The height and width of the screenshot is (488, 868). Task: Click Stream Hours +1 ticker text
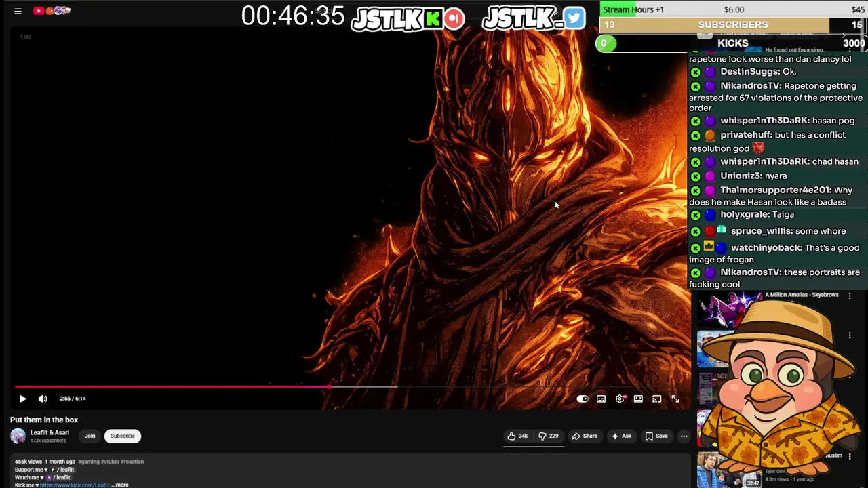coord(633,9)
